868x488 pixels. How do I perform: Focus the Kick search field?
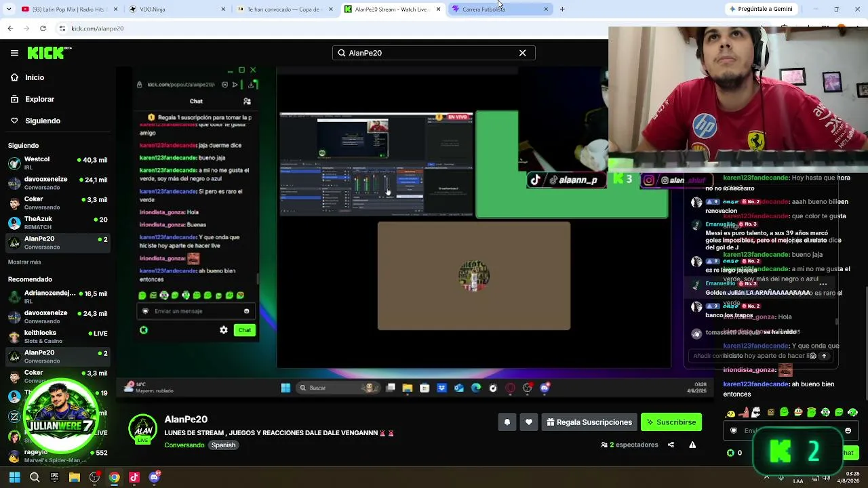point(433,53)
